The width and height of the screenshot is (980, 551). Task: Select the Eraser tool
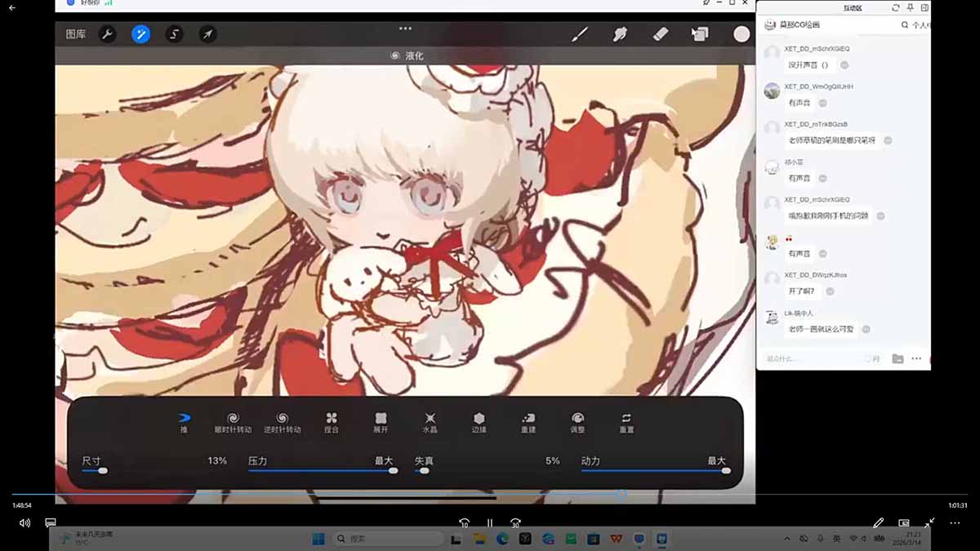click(x=661, y=34)
